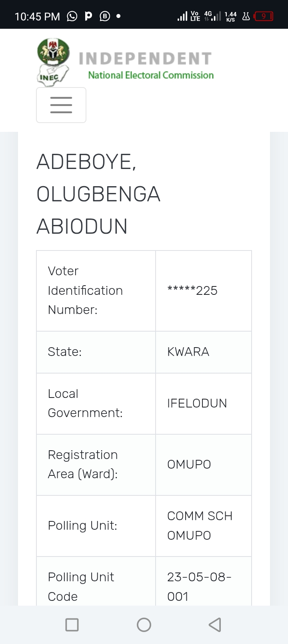
Task: Tap the P app notification icon
Action: tap(89, 16)
